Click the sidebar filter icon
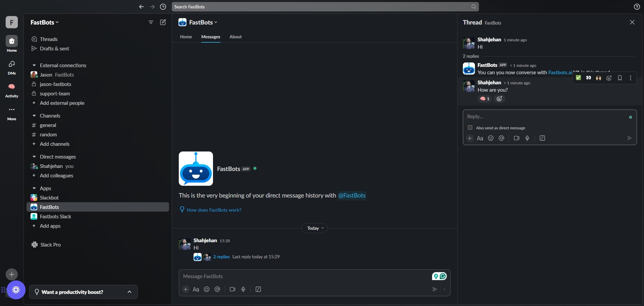This screenshot has width=644, height=306. (x=151, y=22)
